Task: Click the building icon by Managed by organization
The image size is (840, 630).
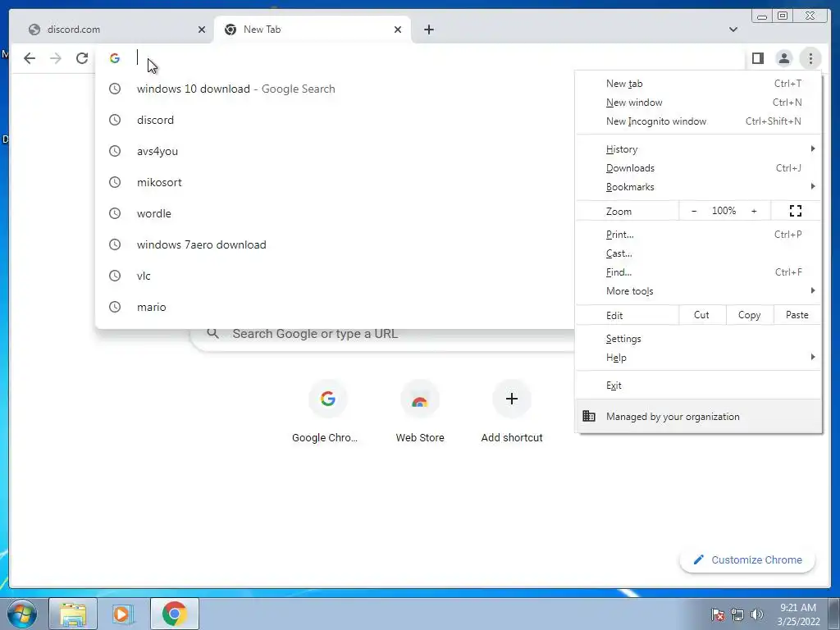Action: point(589,416)
